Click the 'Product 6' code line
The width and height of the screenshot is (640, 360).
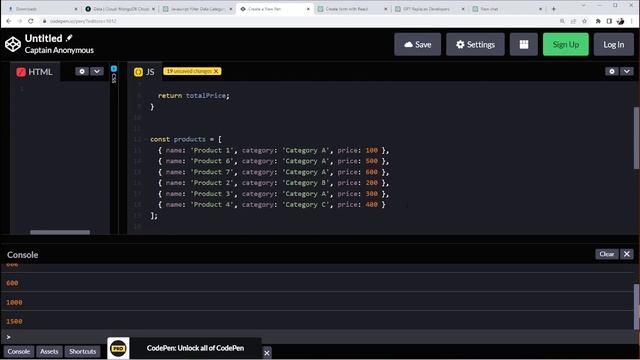pyautogui.click(x=273, y=161)
